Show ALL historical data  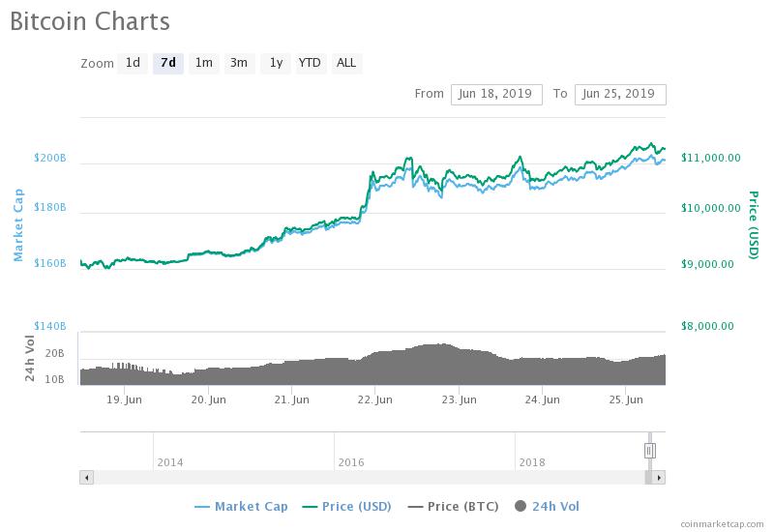pos(345,63)
